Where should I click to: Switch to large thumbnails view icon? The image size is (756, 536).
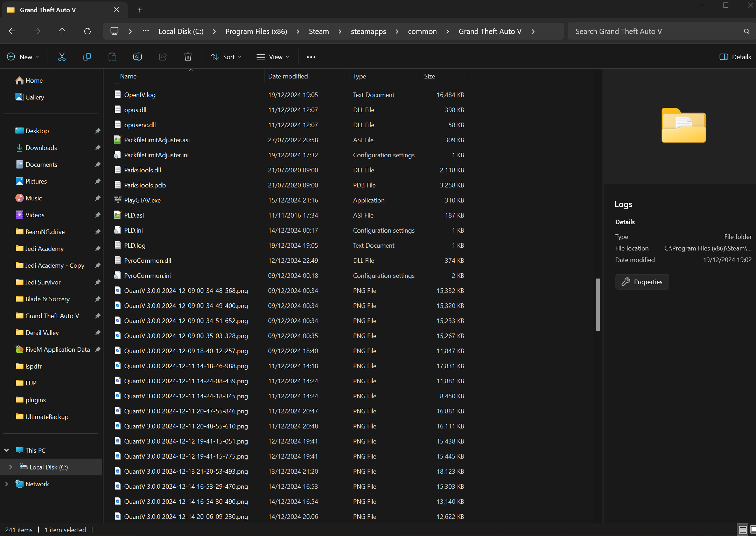point(752,530)
